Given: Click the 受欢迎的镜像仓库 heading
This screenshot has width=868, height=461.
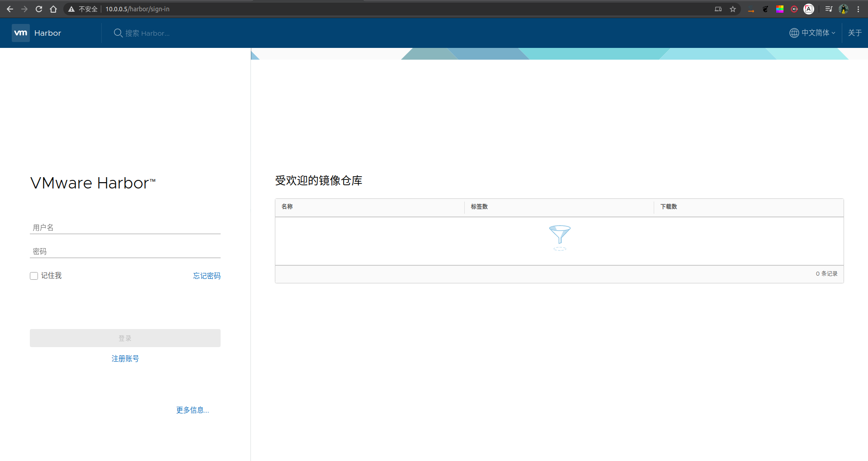Looking at the screenshot, I should click(319, 181).
